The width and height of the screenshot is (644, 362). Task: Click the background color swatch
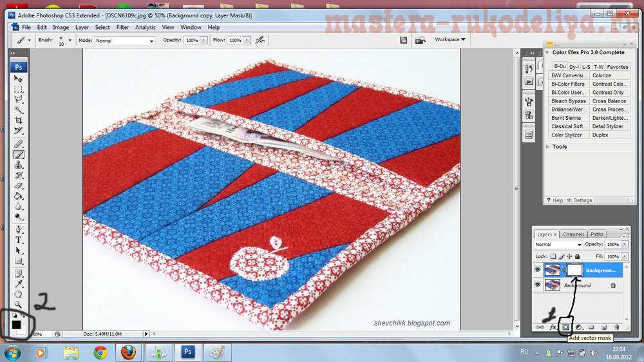click(x=22, y=330)
